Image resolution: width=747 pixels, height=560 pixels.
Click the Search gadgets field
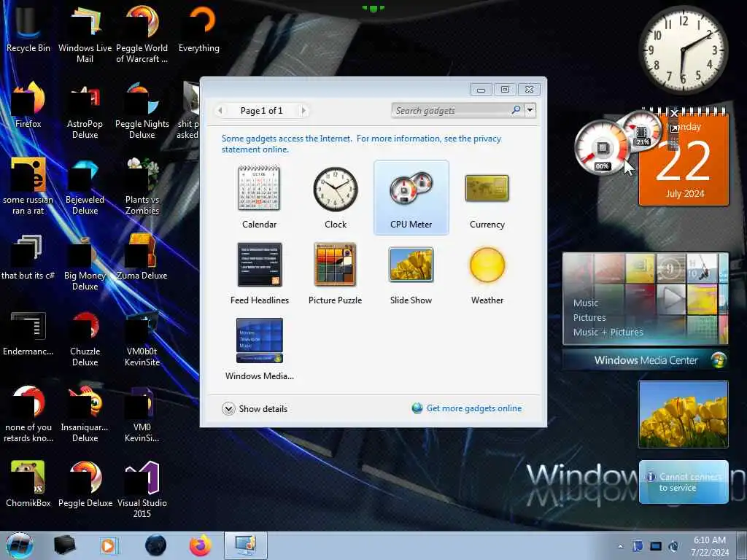tap(452, 111)
